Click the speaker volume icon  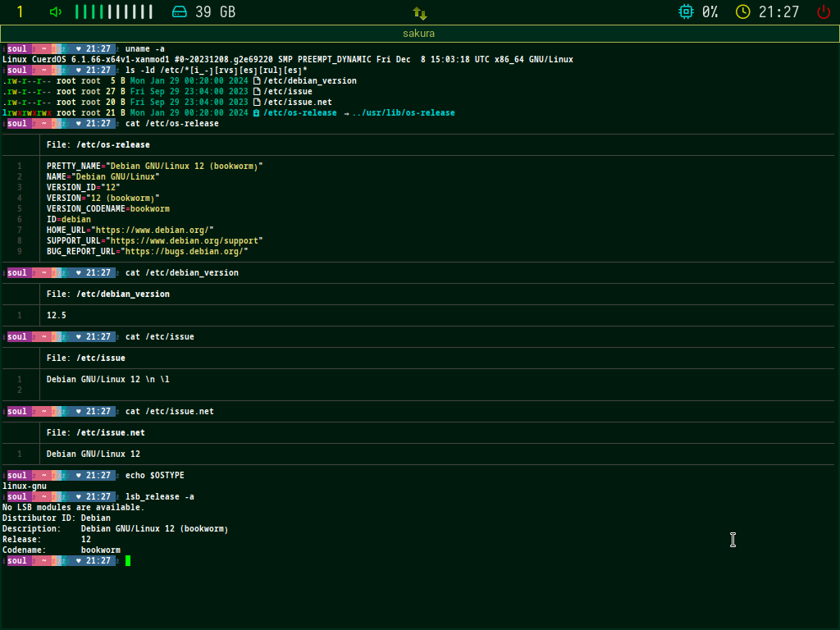click(56, 11)
